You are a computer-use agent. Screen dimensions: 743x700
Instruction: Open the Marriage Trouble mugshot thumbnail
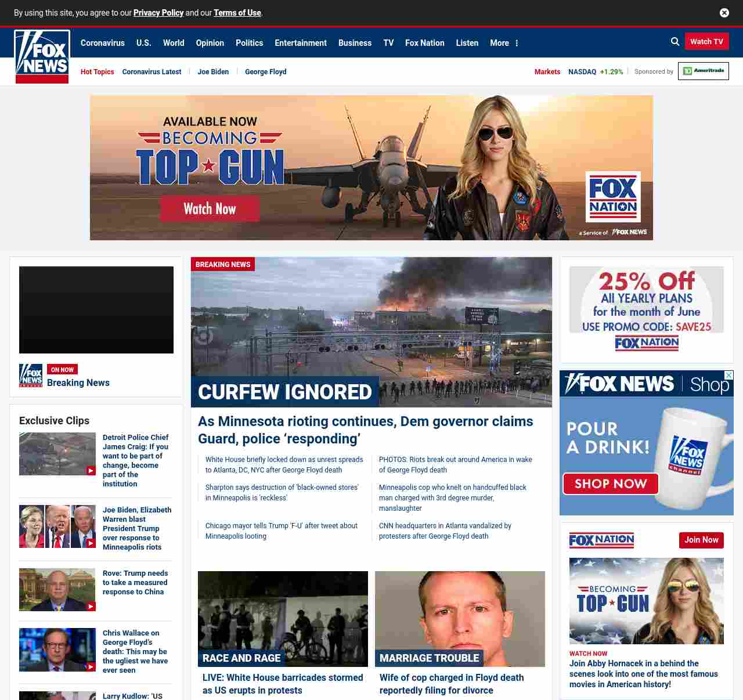(460, 618)
